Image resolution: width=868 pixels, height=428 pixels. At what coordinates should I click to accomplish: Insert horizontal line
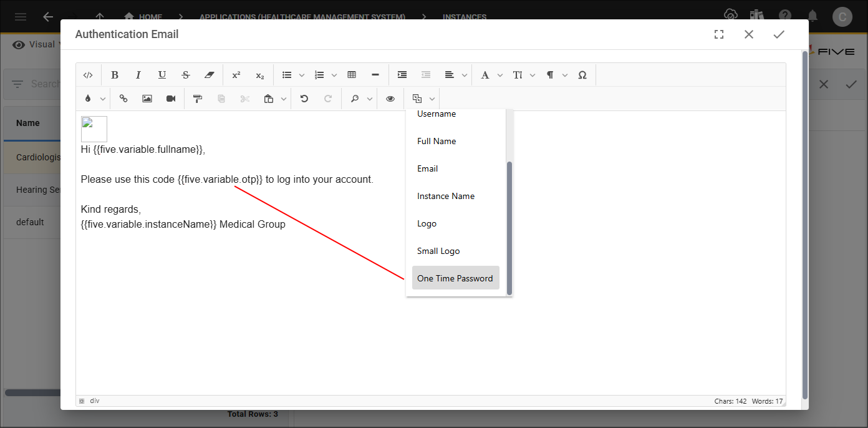[375, 75]
